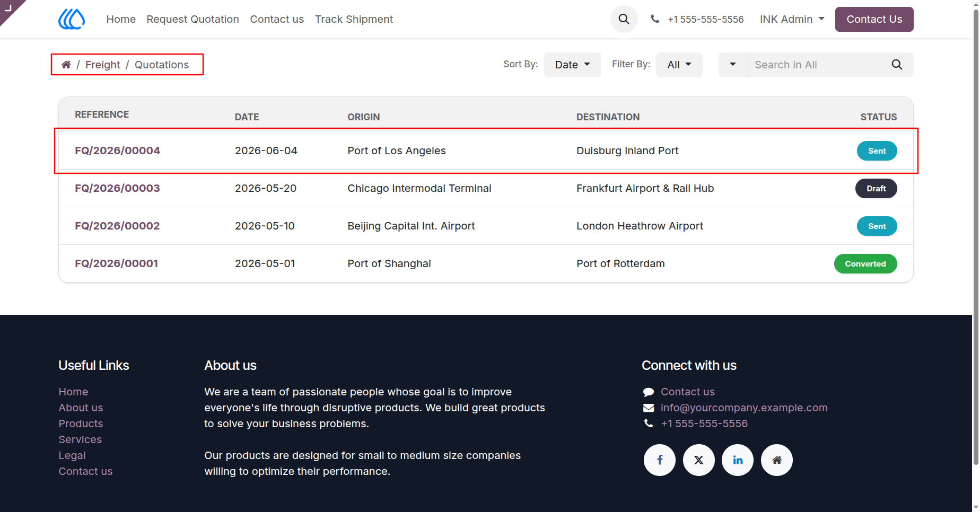Click the company logo in the header
This screenshot has height=512, width=980.
click(72, 19)
